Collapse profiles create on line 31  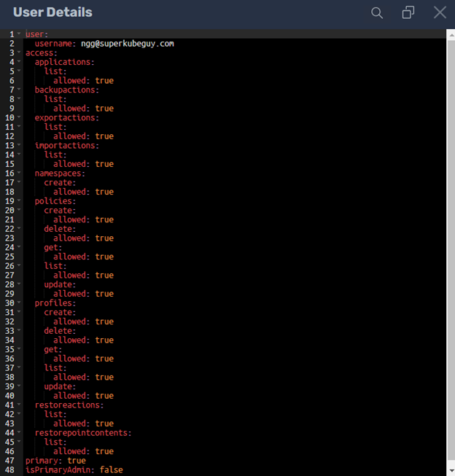click(x=19, y=311)
